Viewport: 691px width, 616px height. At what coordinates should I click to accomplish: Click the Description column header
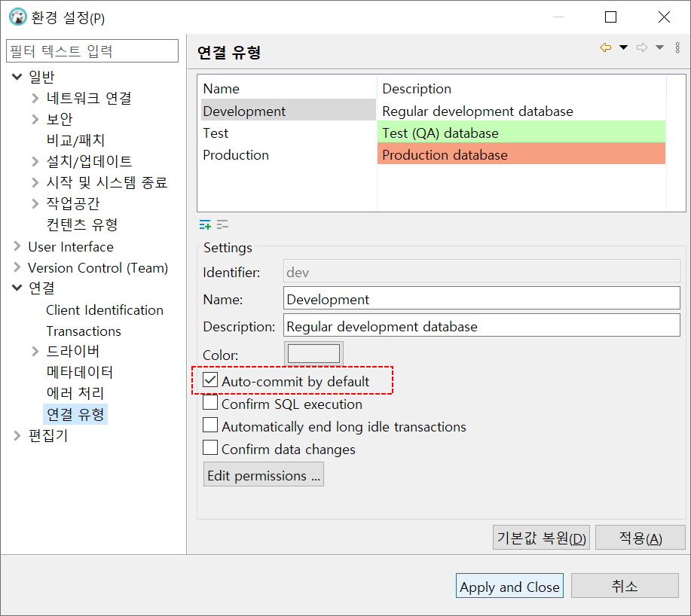521,88
